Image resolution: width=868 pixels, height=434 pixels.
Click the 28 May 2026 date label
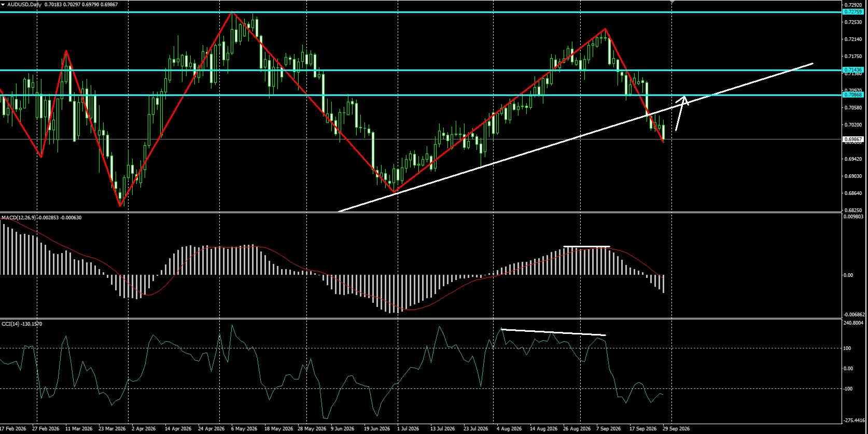[x=312, y=429]
